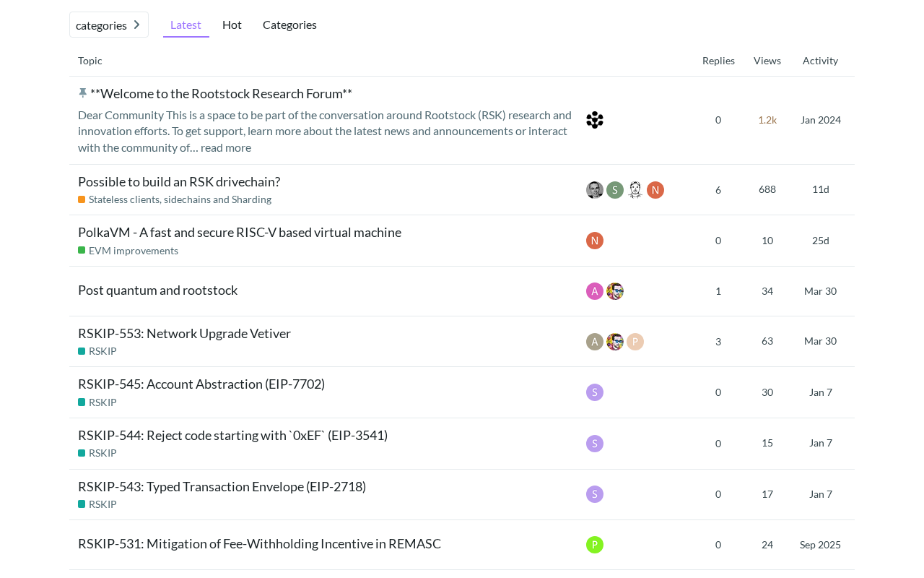Click the pin icon beside Welcome topic
Viewport: 924px width, 578px height.
click(x=82, y=93)
